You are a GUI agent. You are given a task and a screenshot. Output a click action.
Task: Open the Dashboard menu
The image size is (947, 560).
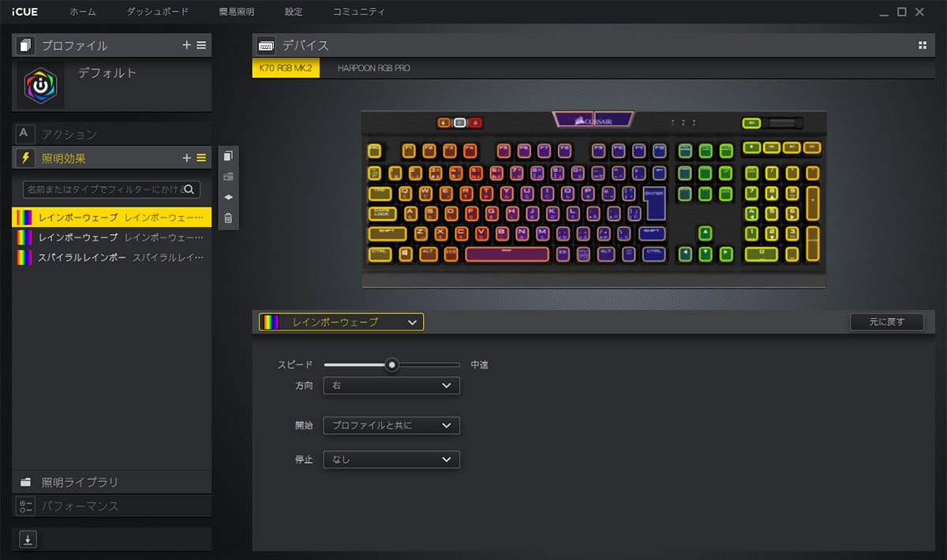pos(157,12)
